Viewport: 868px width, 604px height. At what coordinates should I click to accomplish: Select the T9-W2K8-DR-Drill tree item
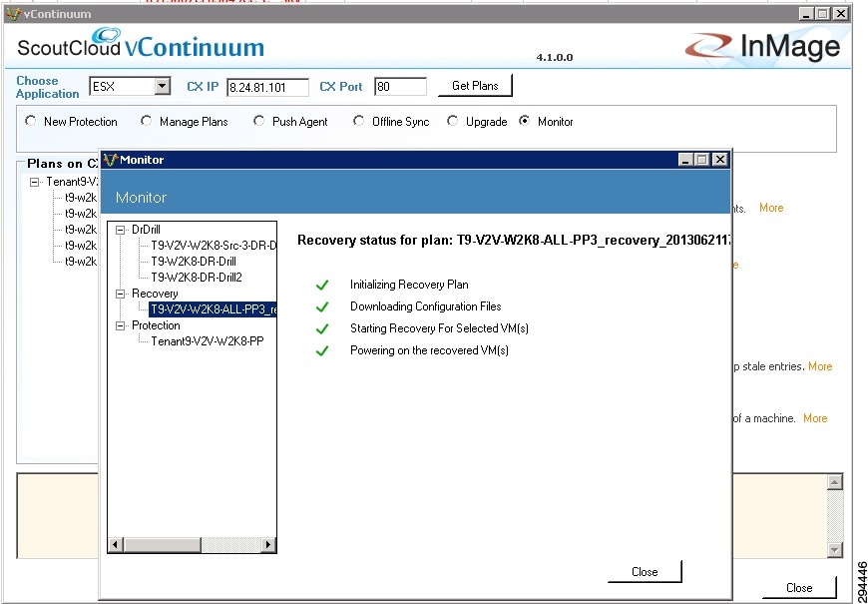[x=194, y=262]
